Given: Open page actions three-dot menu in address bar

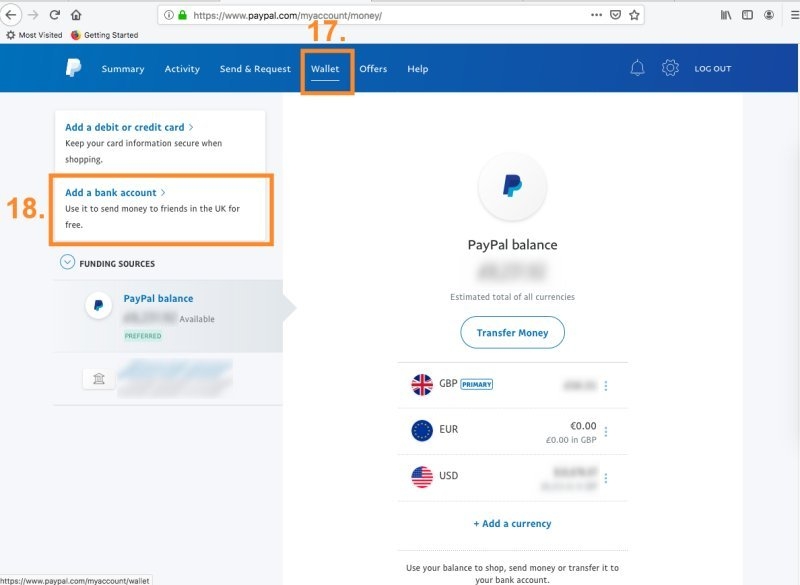Looking at the screenshot, I should coord(596,15).
